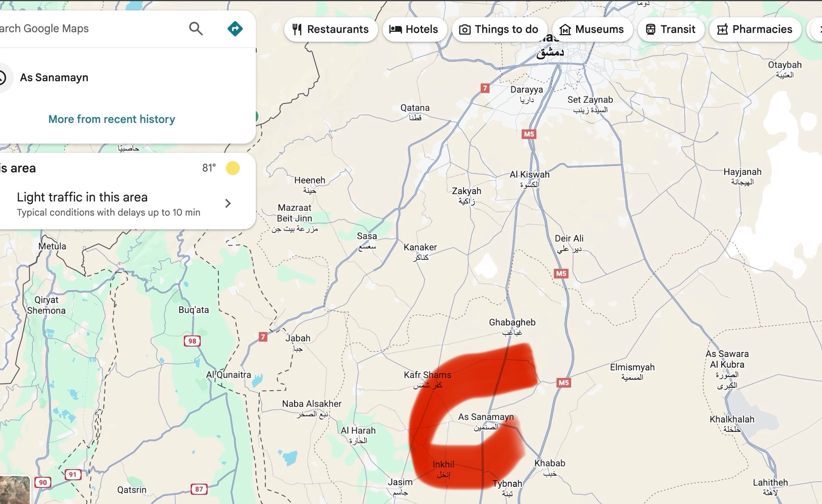
Task: Select the Transit category chip
Action: pos(671,29)
